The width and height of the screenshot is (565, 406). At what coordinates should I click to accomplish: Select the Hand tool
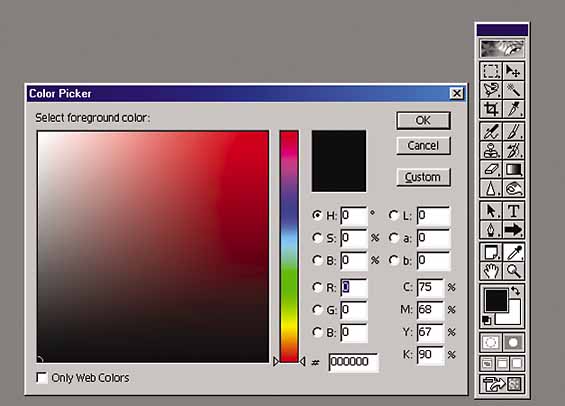click(x=491, y=271)
